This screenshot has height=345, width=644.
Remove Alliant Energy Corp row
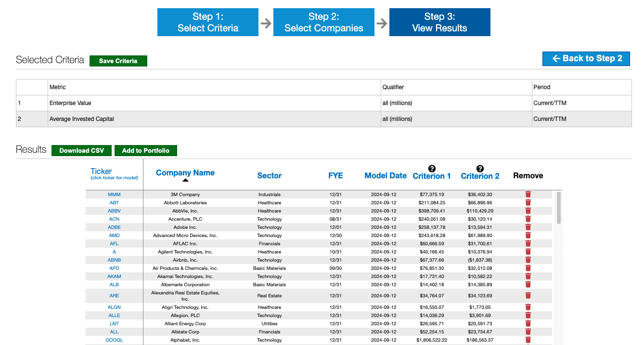[528, 324]
